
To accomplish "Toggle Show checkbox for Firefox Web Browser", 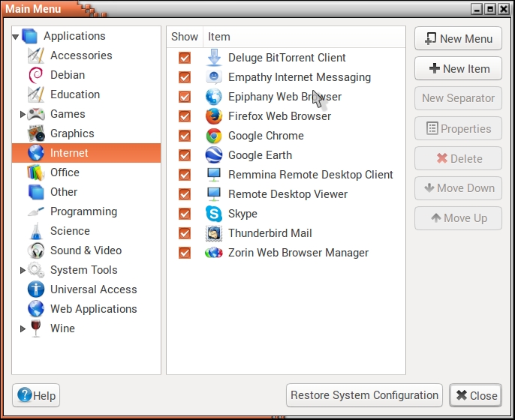I will pos(185,116).
